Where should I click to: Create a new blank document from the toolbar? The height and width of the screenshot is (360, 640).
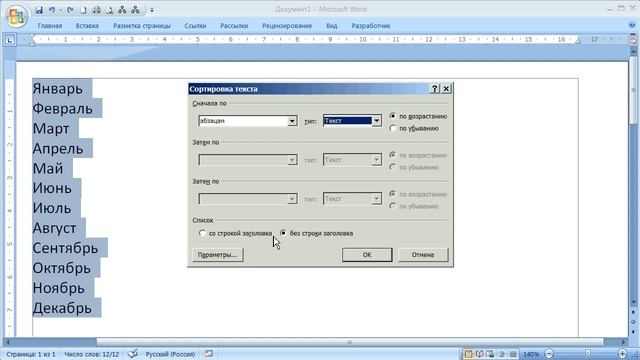(83, 10)
